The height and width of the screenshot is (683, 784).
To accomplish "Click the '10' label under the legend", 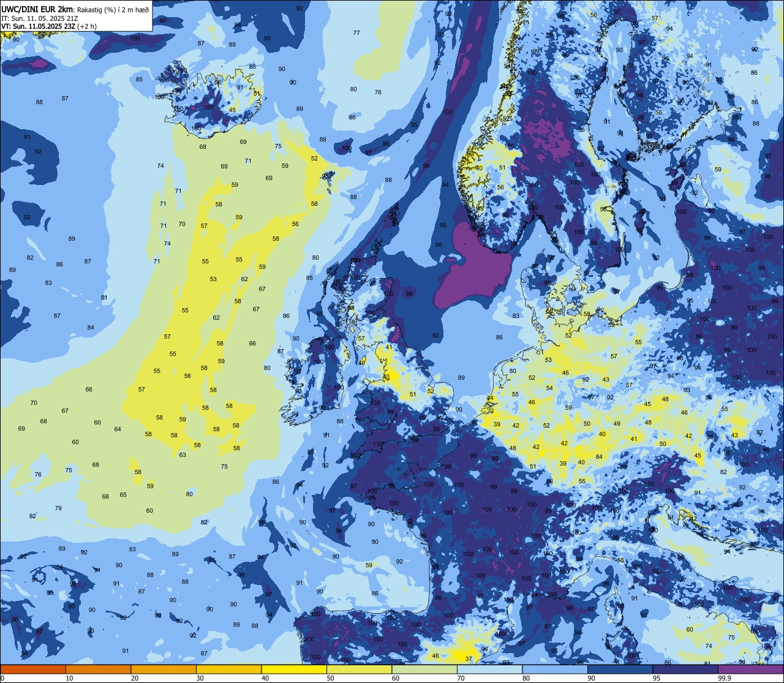I will (x=69, y=678).
